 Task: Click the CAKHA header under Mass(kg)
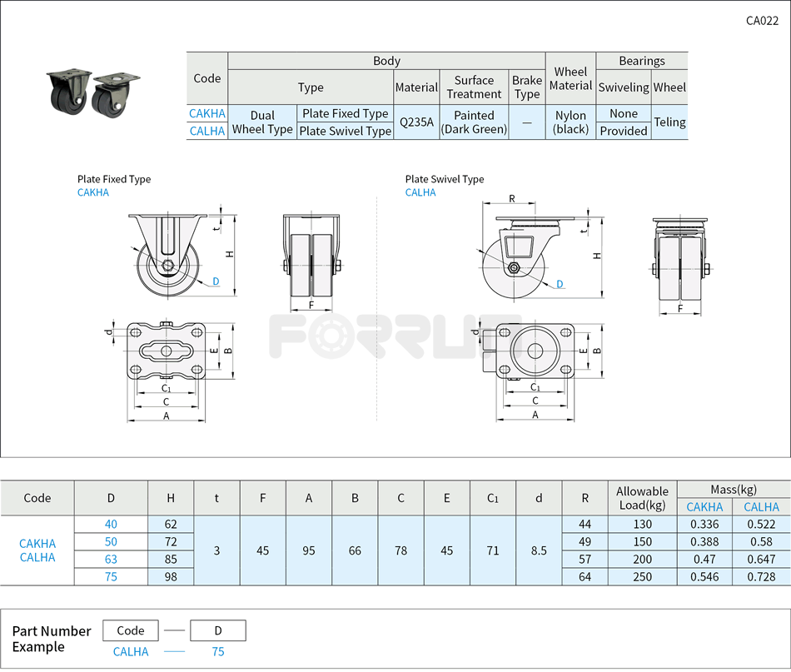(x=704, y=506)
